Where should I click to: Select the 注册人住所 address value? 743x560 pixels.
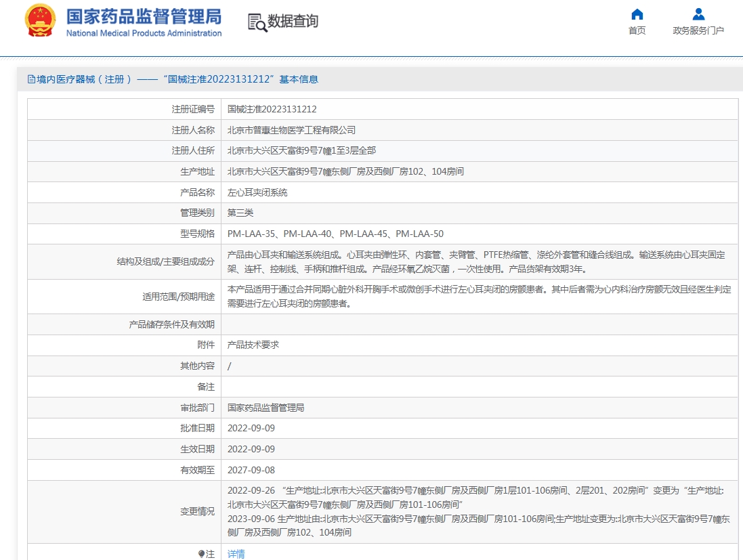coord(301,150)
